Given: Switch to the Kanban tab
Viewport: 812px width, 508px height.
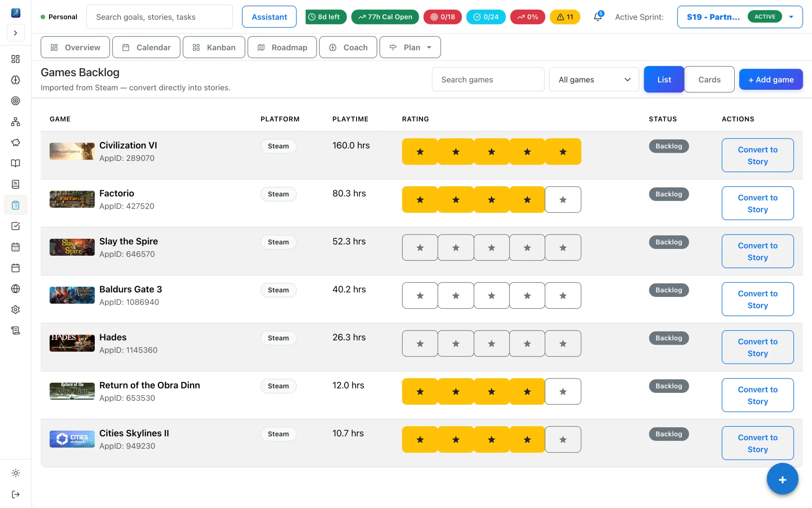Looking at the screenshot, I should pyautogui.click(x=214, y=47).
